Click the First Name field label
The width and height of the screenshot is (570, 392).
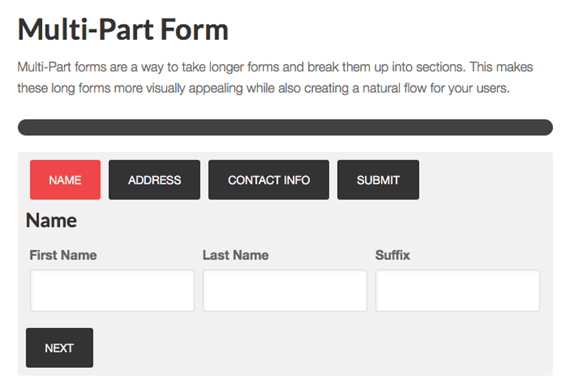tap(63, 255)
